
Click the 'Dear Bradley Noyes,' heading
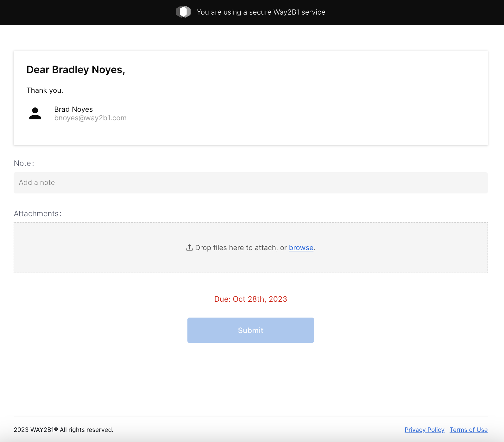76,70
